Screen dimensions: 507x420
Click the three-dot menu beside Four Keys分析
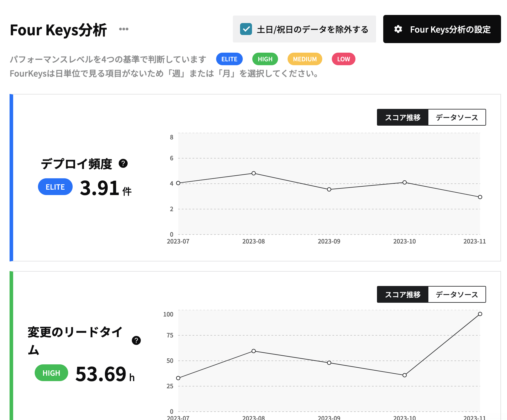tap(123, 29)
